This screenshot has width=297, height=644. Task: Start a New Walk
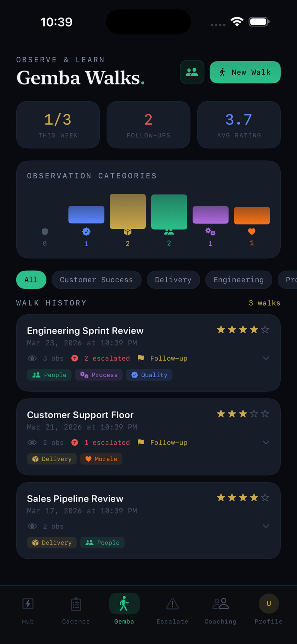click(x=245, y=72)
